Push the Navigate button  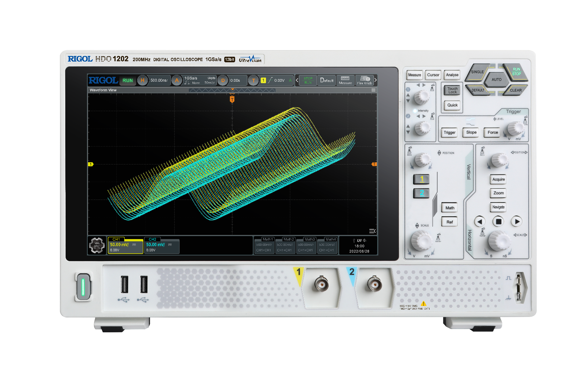click(498, 207)
